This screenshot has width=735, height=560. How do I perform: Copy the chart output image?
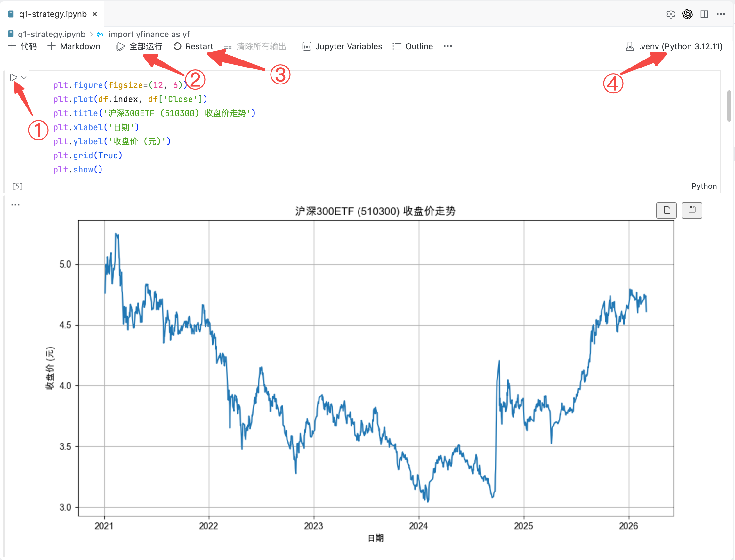(x=666, y=210)
